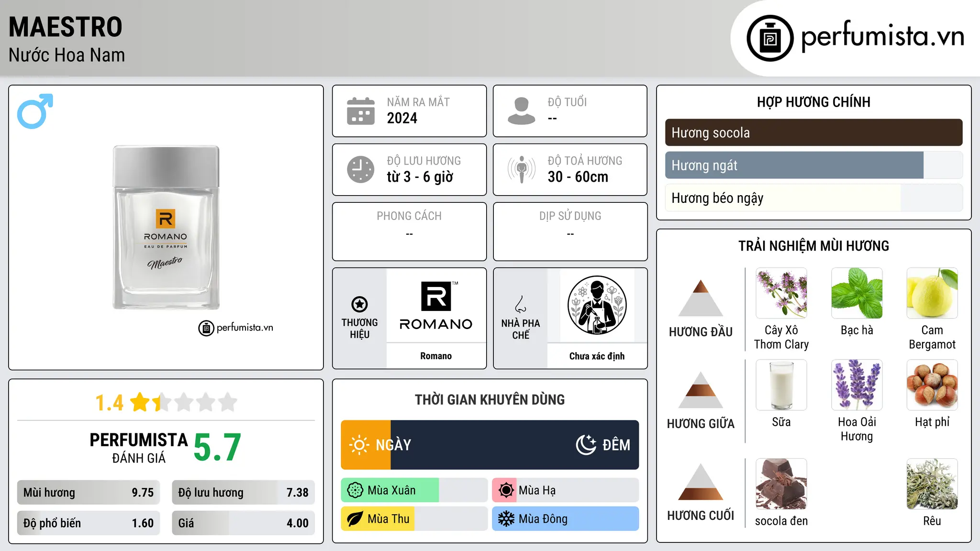This screenshot has width=980, height=551.
Task: Open the Romano Maestro bottle image
Action: pyautogui.click(x=166, y=228)
